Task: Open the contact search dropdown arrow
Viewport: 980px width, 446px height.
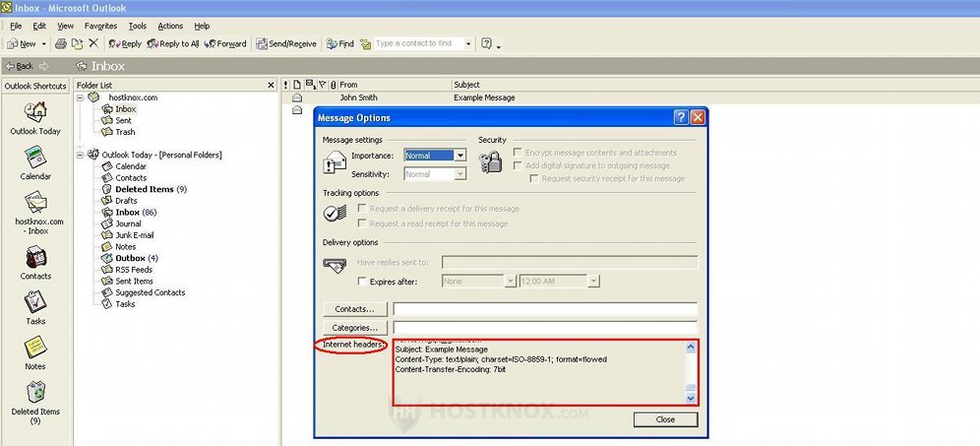Action: coord(467,43)
